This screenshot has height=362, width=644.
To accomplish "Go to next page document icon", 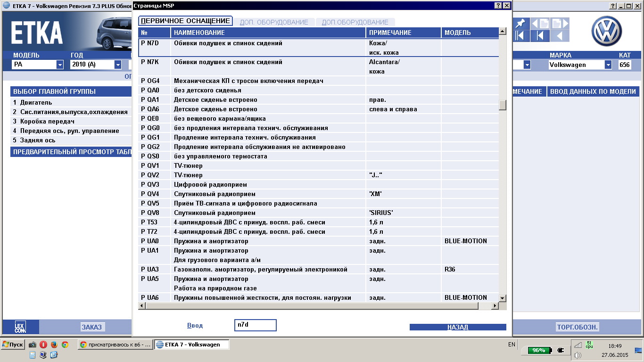I will tap(560, 24).
